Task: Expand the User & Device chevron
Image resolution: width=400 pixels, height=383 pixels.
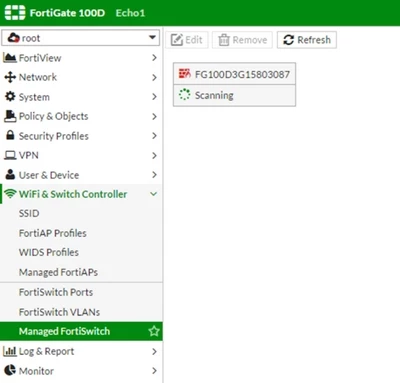Action: (x=154, y=175)
